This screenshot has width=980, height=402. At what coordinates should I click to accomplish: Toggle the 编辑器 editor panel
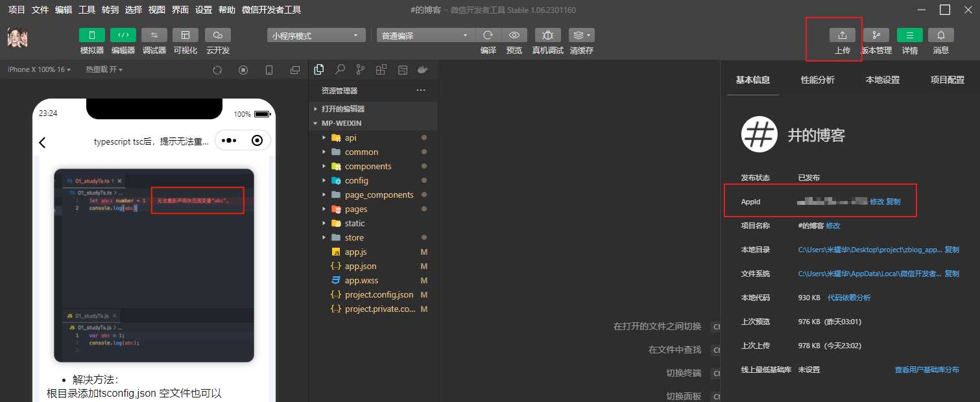(x=123, y=40)
